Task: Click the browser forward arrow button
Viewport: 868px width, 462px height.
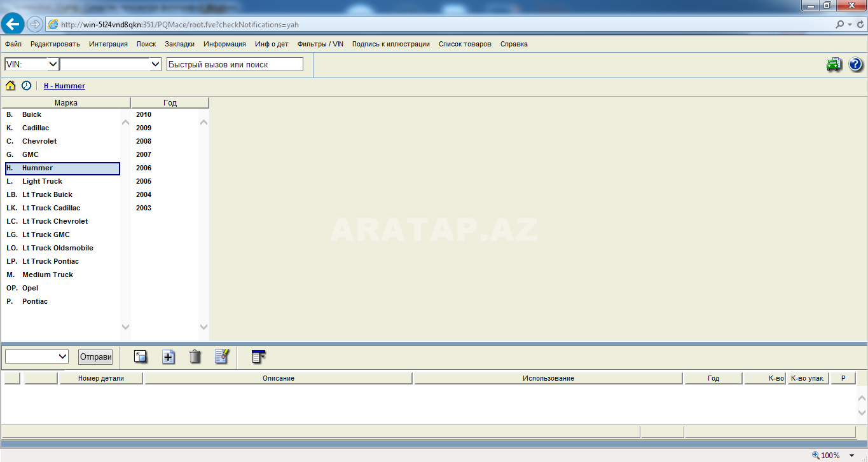Action: (34, 24)
